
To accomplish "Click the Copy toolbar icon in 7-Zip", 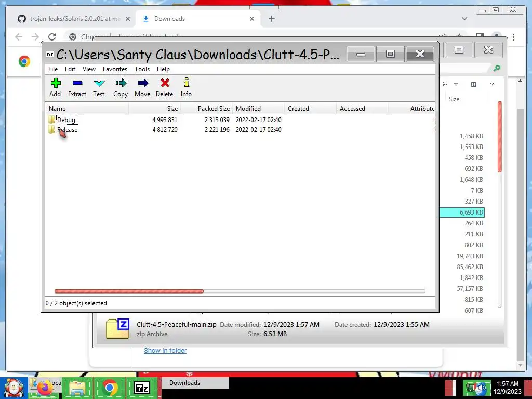I will point(121,87).
